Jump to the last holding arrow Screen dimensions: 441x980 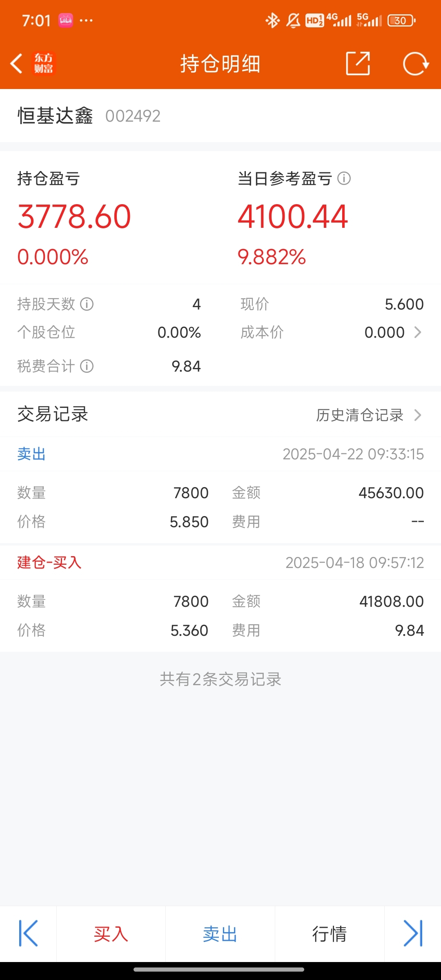[413, 933]
